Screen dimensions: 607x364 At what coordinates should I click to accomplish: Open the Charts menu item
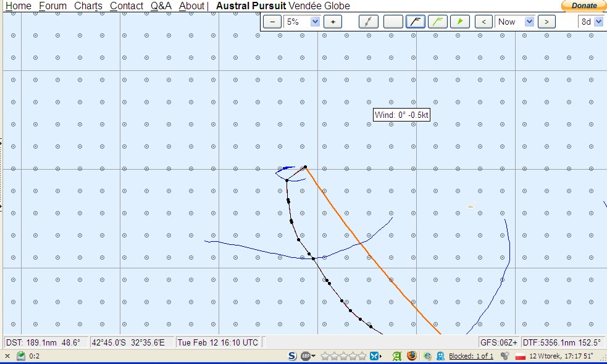[88, 6]
